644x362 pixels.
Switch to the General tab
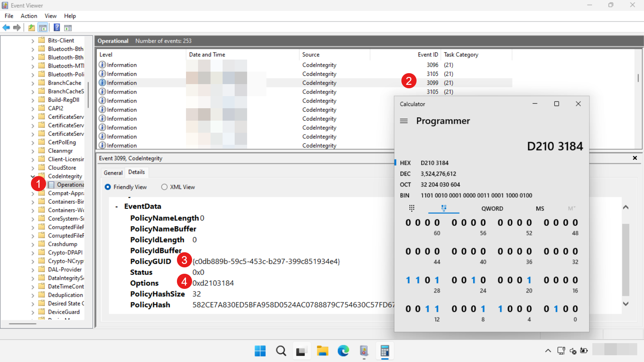click(x=113, y=173)
